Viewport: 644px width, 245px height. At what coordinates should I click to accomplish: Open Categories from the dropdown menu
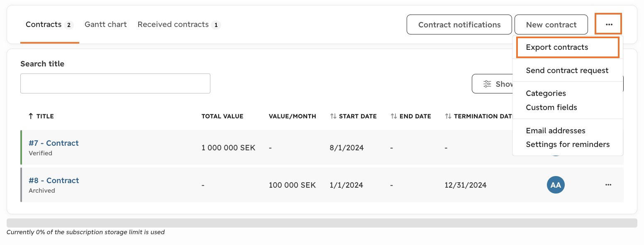(x=546, y=93)
